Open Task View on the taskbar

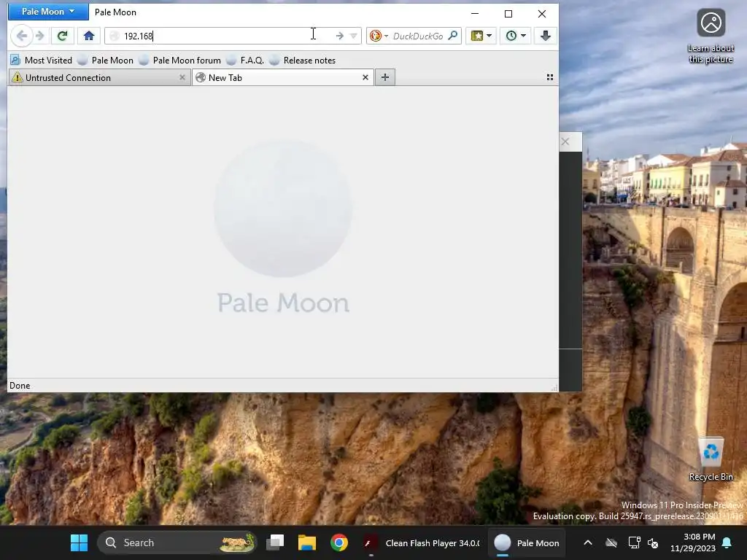(x=275, y=542)
